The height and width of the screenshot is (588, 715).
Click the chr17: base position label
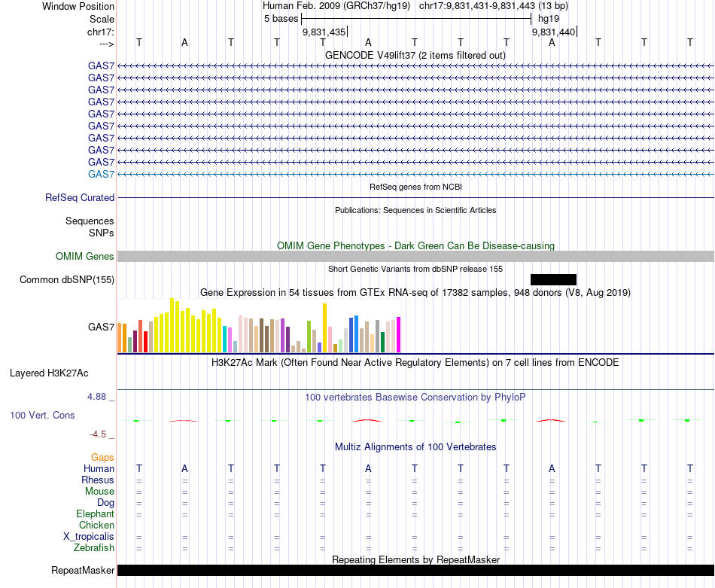click(101, 32)
